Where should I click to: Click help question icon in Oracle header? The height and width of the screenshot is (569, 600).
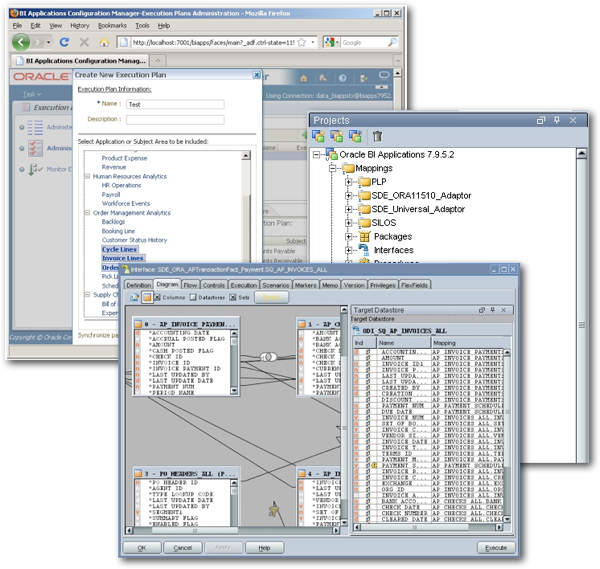pos(342,78)
